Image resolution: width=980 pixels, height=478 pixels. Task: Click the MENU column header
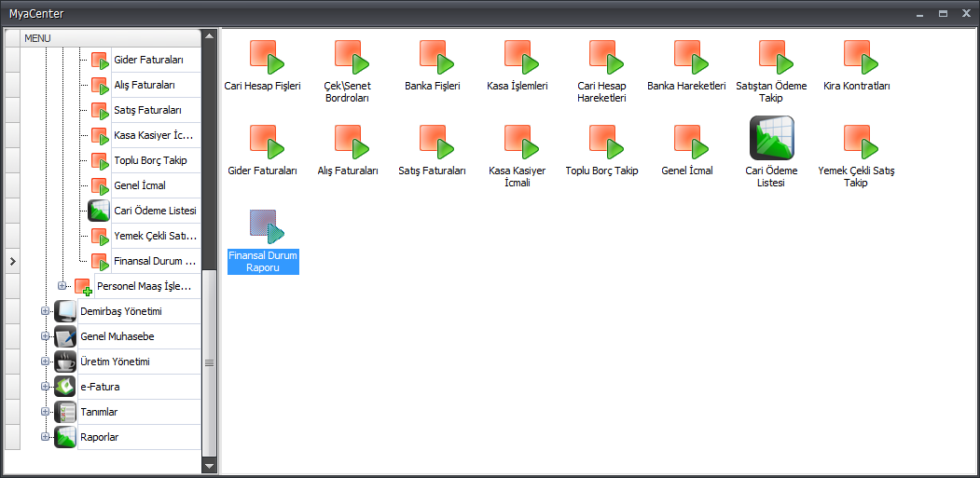(111, 38)
